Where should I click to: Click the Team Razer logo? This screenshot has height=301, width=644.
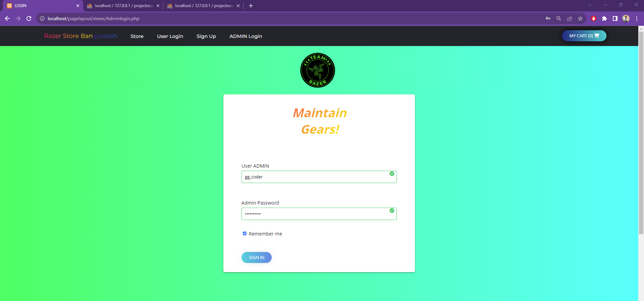[317, 70]
